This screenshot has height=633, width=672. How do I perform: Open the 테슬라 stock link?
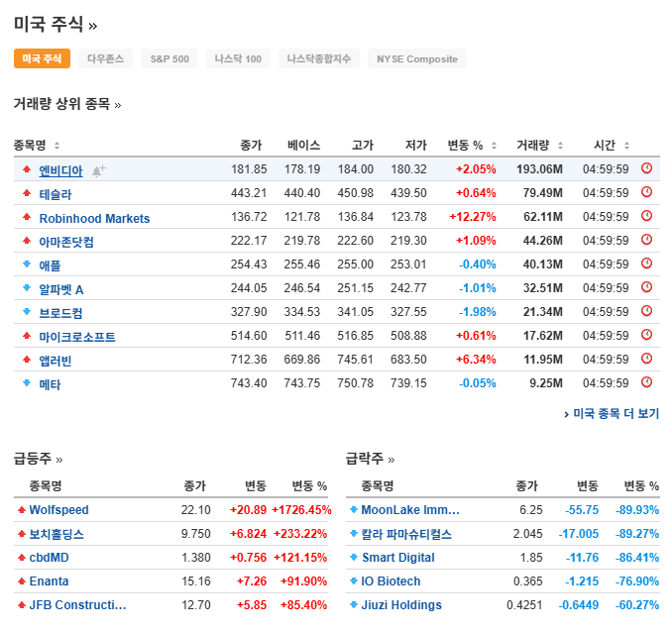point(56,194)
